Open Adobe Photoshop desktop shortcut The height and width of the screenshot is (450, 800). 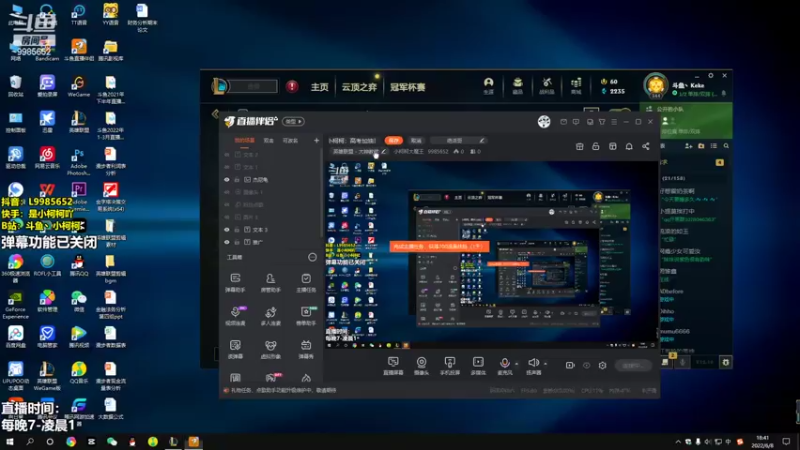click(x=79, y=161)
